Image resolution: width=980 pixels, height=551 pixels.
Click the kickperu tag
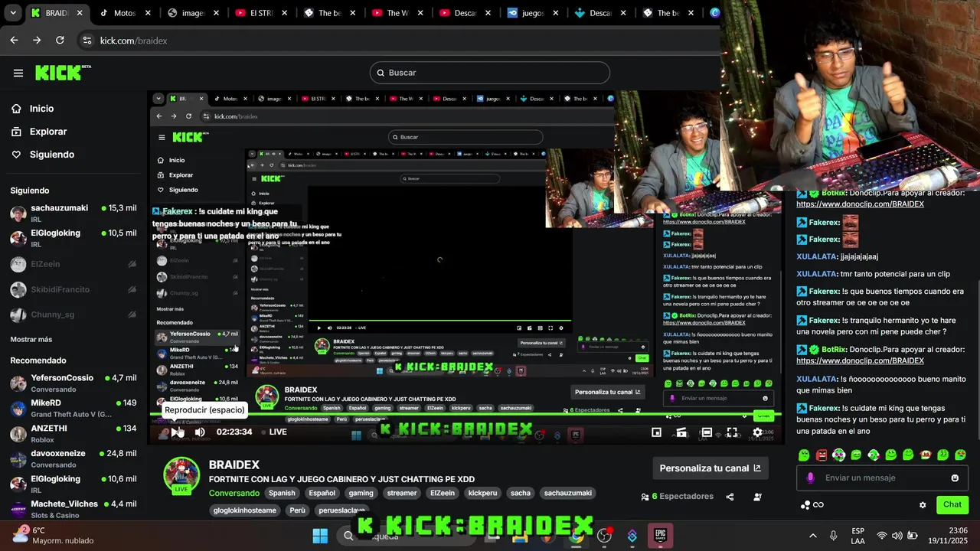click(x=482, y=494)
